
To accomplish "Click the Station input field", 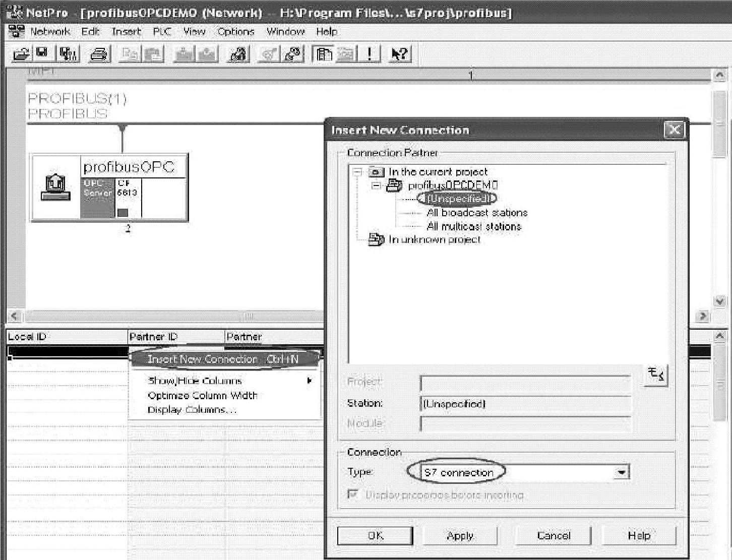I will coord(525,404).
